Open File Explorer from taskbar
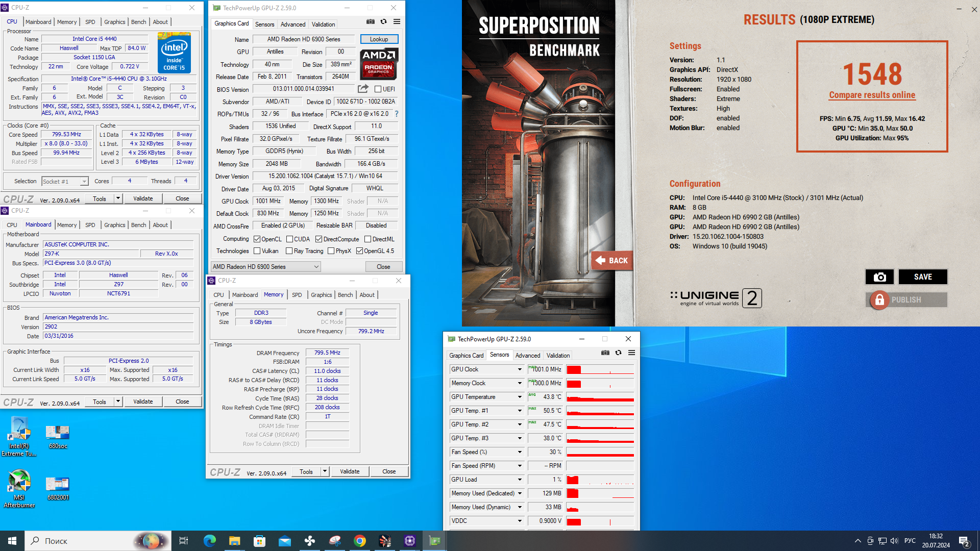Image resolution: width=980 pixels, height=551 pixels. 234,541
